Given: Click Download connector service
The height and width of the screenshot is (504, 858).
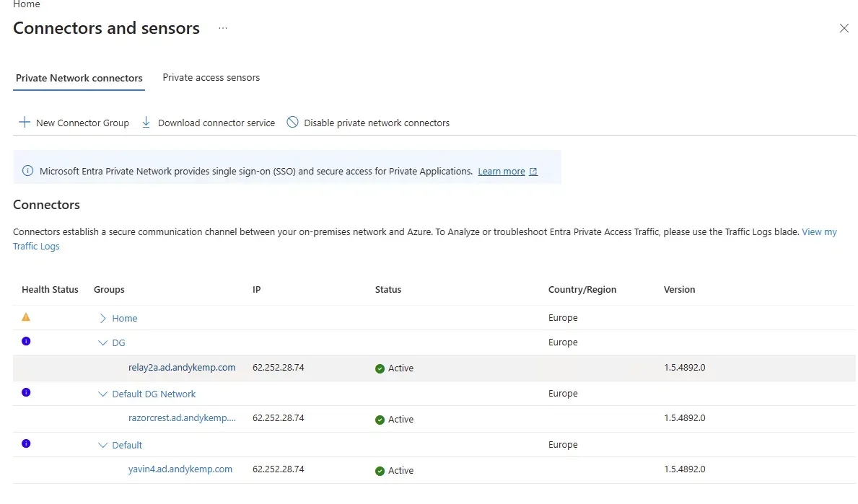Looking at the screenshot, I should pyautogui.click(x=209, y=123).
